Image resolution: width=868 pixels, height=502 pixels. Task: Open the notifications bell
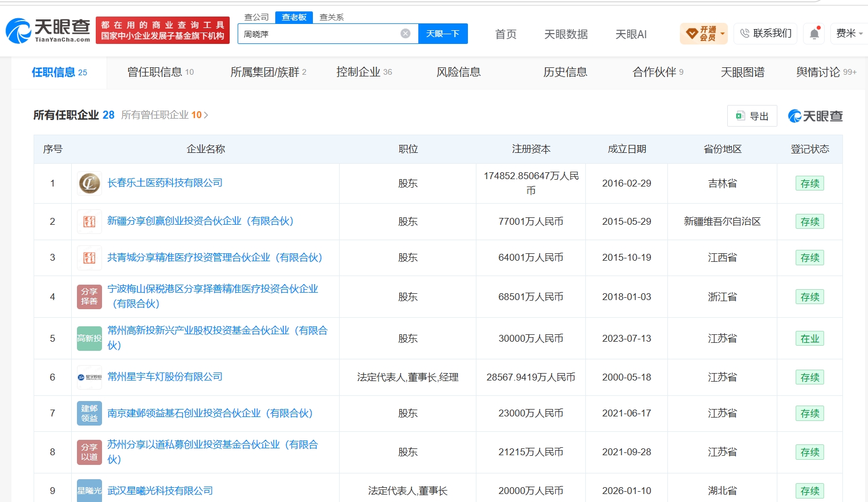pyautogui.click(x=814, y=34)
